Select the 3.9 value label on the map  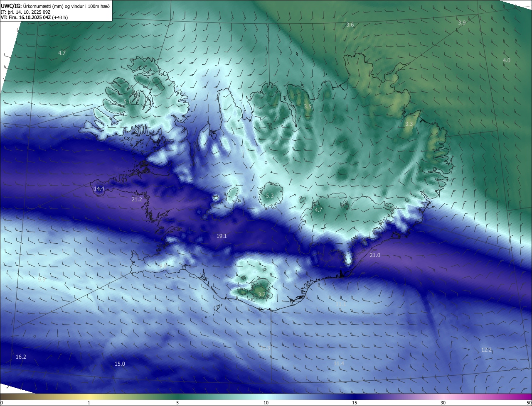coord(462,23)
